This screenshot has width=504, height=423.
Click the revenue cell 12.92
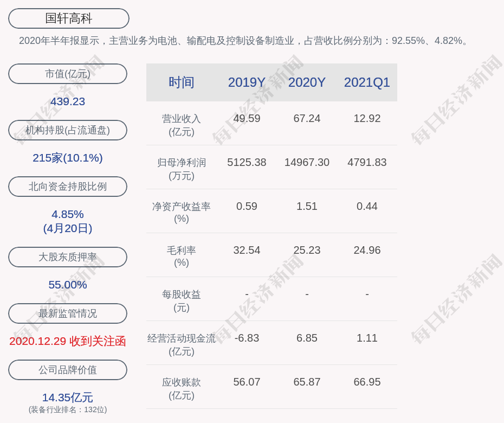pos(367,118)
